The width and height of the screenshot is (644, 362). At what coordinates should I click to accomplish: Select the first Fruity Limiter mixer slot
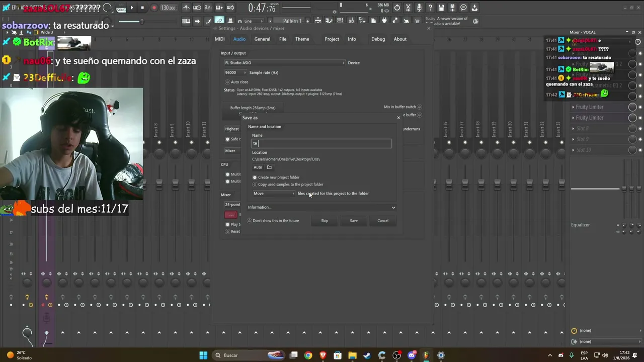click(600, 107)
